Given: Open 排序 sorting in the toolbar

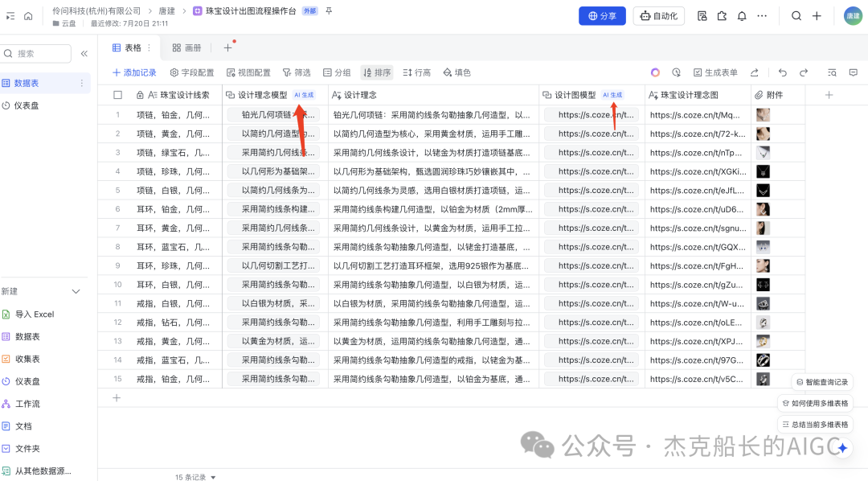Looking at the screenshot, I should tap(377, 72).
